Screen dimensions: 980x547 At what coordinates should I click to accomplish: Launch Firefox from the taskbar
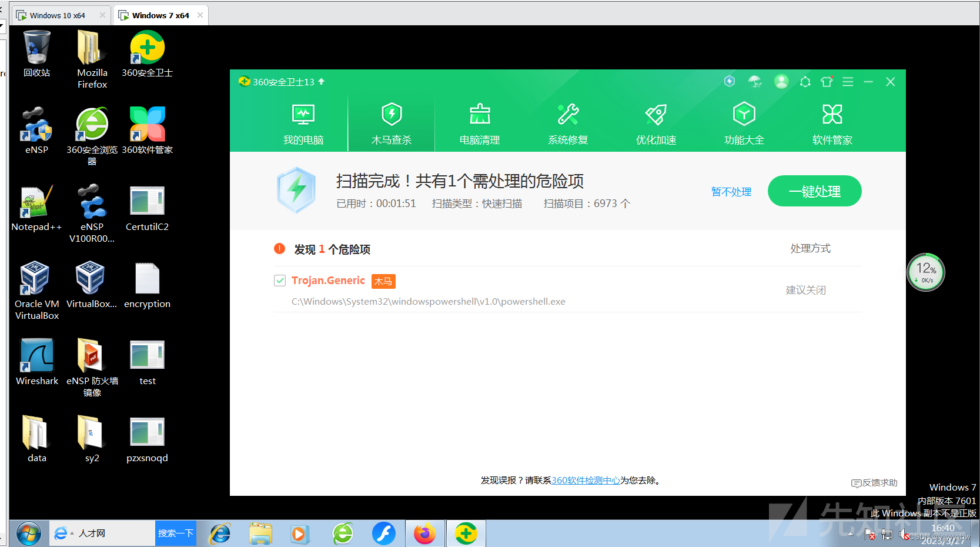[425, 533]
